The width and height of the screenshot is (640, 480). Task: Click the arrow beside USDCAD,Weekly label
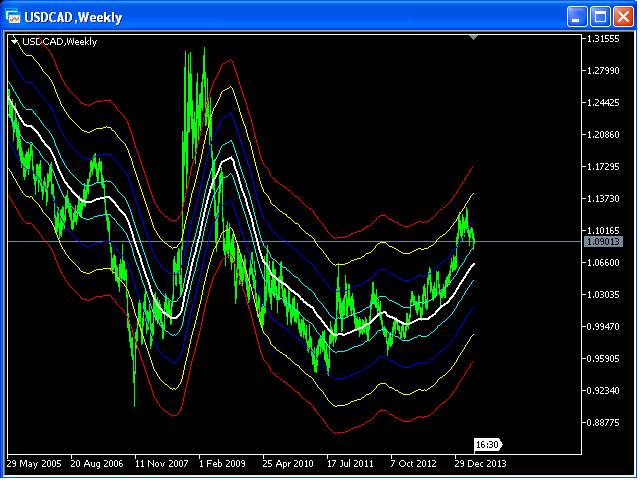point(15,42)
